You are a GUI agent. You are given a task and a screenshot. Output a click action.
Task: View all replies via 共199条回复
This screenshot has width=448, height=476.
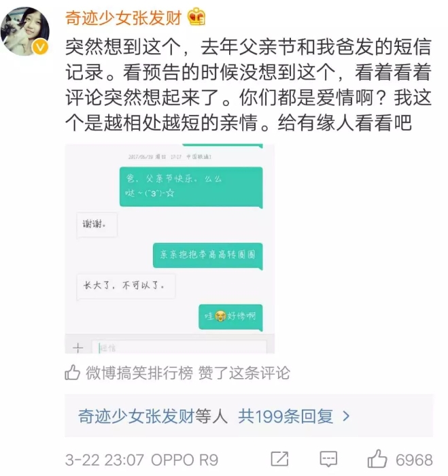[286, 416]
